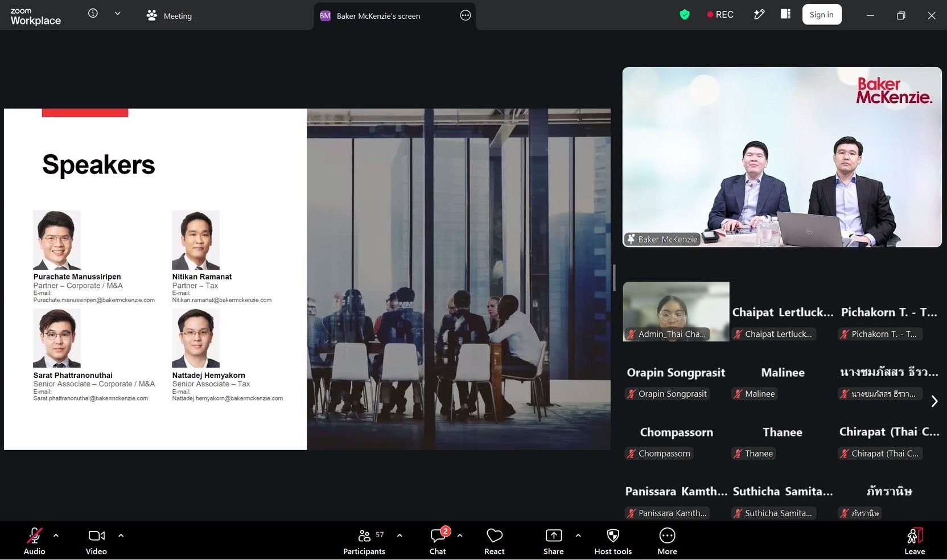Select Baker McKenzie speaker video tile

782,157
